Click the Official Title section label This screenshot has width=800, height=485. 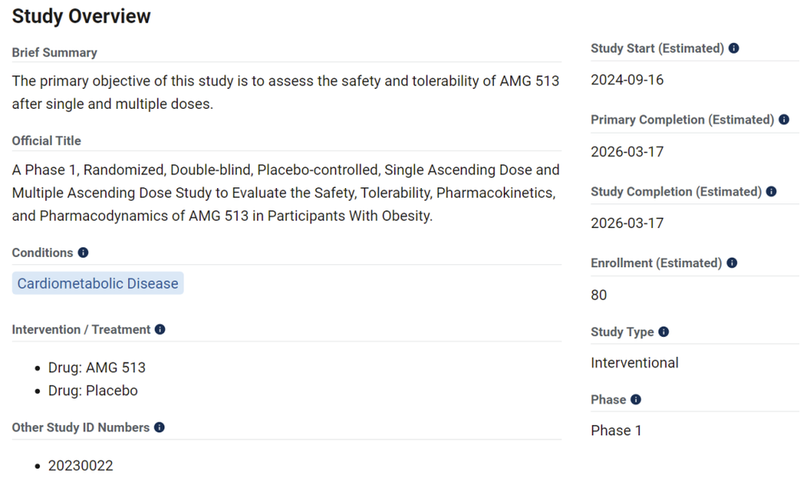[47, 141]
